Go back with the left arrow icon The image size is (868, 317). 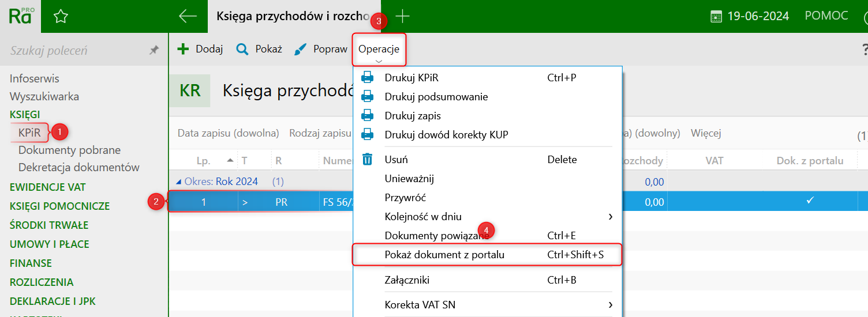click(188, 16)
